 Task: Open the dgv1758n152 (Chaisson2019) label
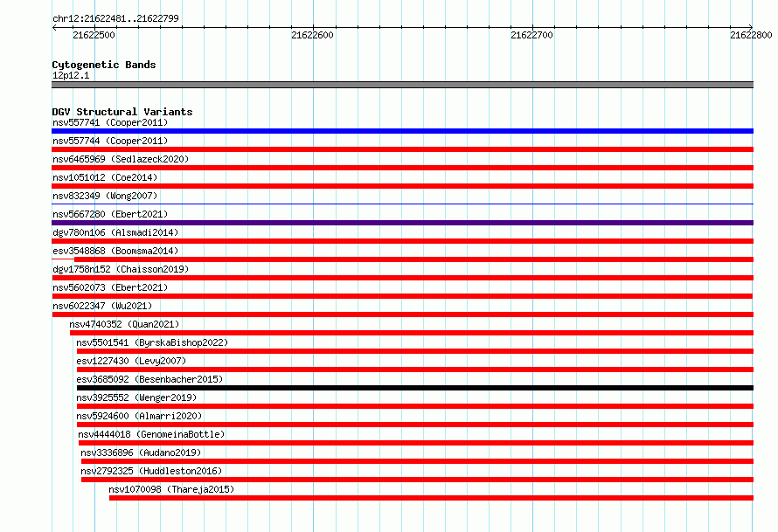[x=121, y=269]
